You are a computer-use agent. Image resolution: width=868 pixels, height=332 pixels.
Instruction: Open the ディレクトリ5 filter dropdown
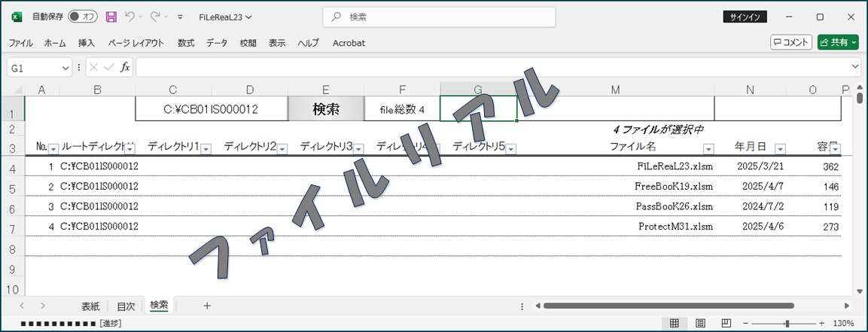[511, 148]
